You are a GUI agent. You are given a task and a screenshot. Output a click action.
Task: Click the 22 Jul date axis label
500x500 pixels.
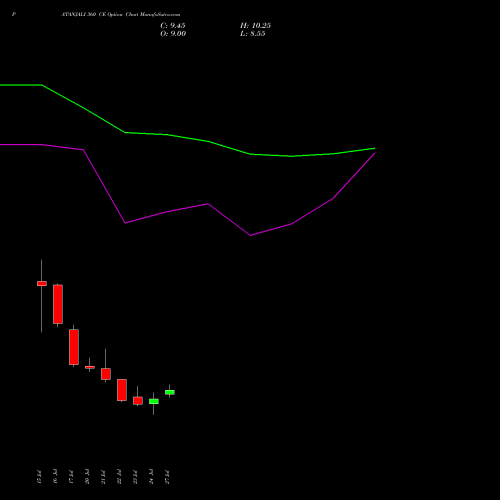[x=119, y=477]
